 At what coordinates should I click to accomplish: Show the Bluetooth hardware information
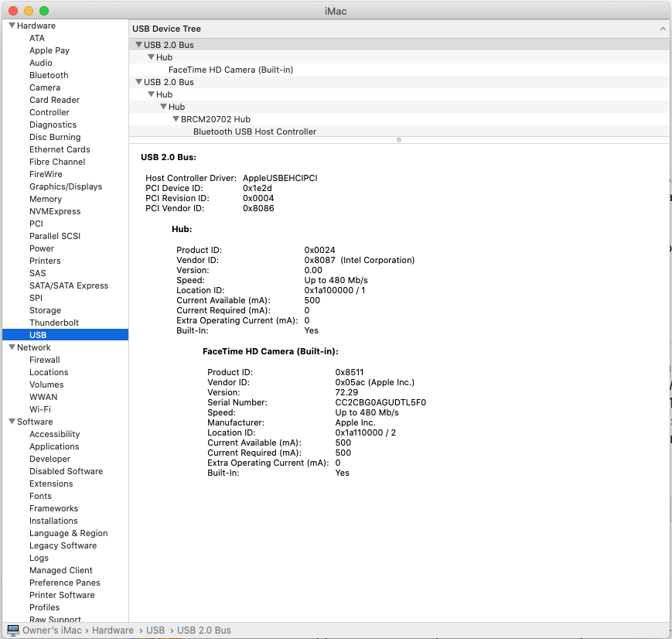tap(49, 75)
